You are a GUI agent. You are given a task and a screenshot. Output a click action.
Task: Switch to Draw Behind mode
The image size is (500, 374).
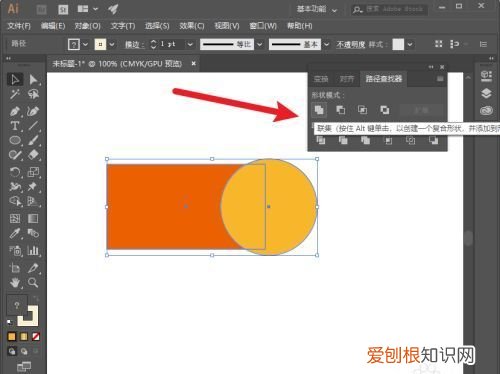(24, 351)
